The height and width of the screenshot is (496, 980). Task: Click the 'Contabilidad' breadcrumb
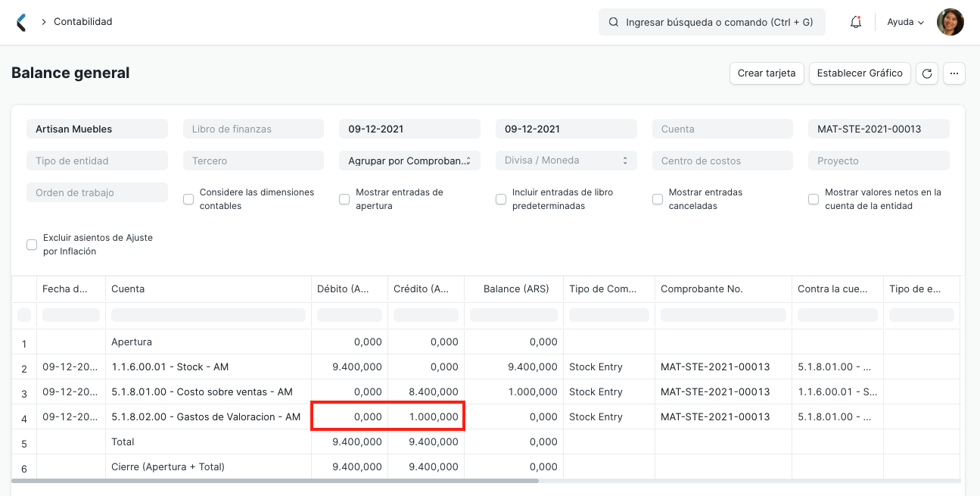coord(83,21)
